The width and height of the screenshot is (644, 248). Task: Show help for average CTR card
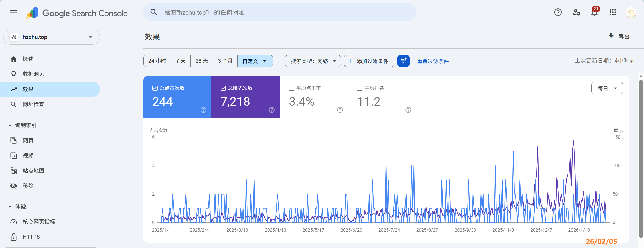340,110
